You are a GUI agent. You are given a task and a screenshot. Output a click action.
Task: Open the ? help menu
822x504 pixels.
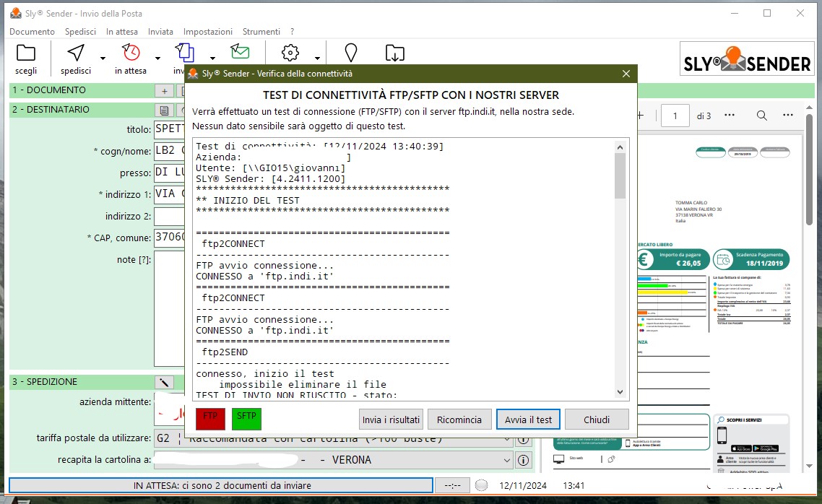click(292, 32)
